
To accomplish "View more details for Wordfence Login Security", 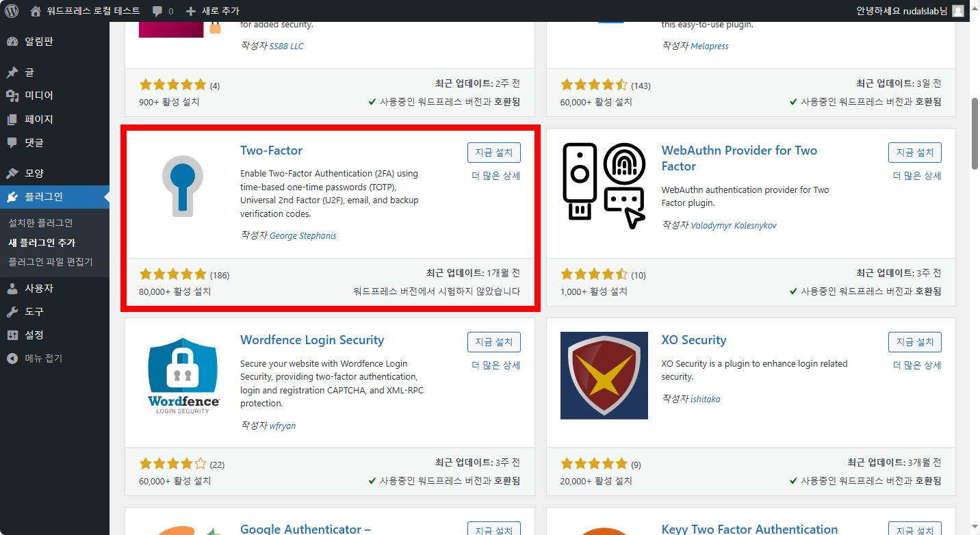I will (x=496, y=365).
